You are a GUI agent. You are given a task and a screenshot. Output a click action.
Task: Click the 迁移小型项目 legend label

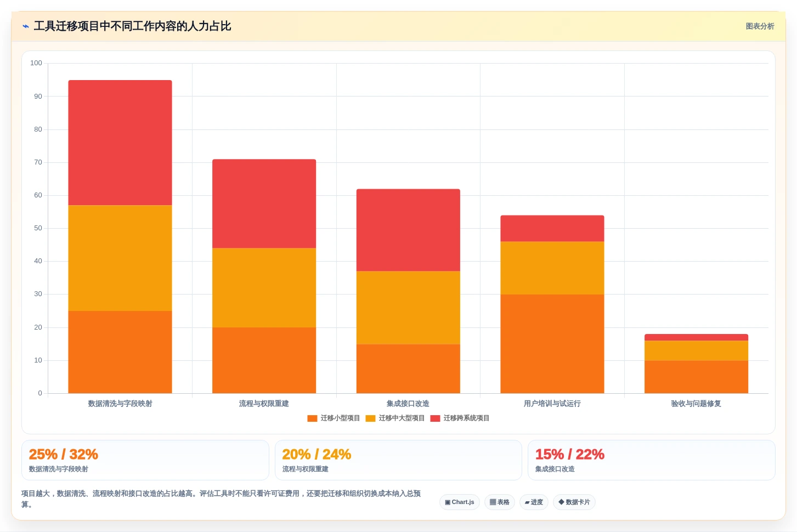(x=340, y=418)
